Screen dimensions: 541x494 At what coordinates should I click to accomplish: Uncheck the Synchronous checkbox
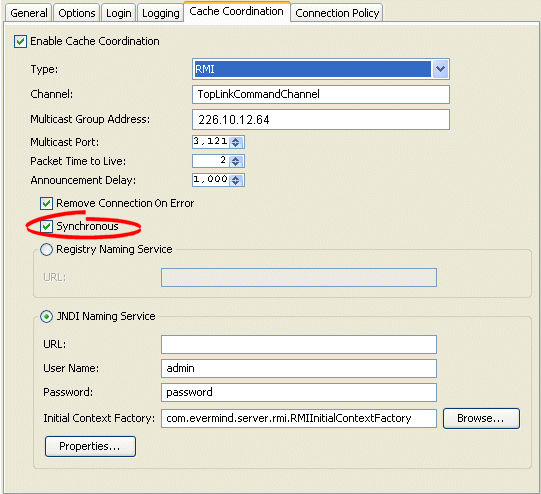click(46, 226)
